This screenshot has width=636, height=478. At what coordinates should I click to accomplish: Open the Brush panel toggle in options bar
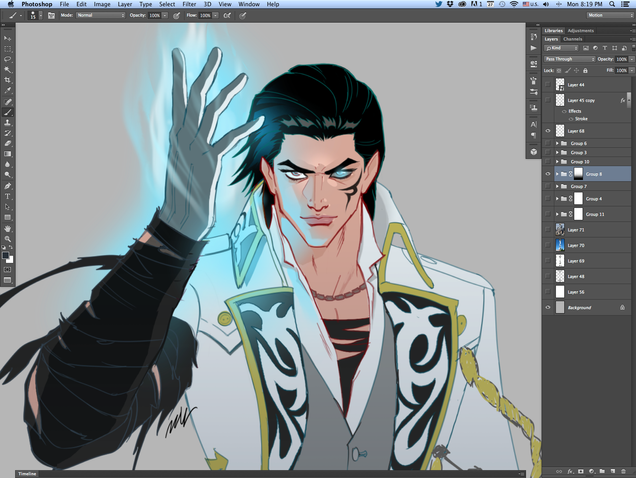(x=51, y=15)
